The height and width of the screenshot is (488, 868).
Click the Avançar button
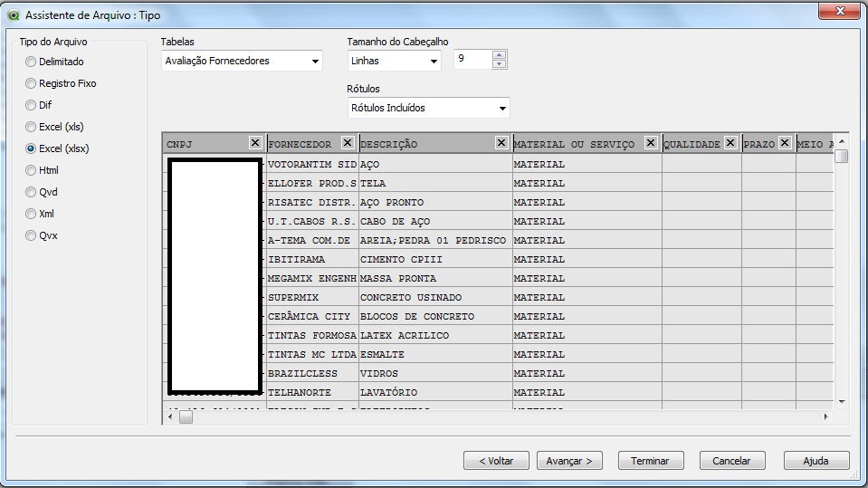[569, 461]
